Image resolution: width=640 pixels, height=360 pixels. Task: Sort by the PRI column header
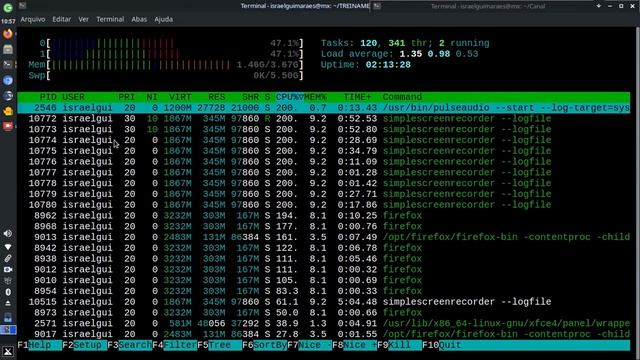[127, 97]
